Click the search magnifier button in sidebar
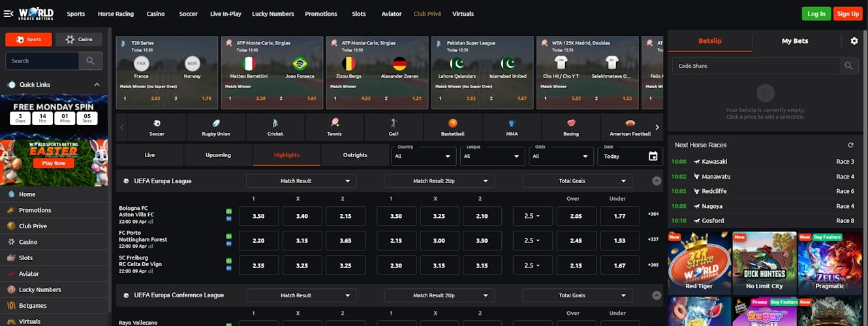 [90, 61]
